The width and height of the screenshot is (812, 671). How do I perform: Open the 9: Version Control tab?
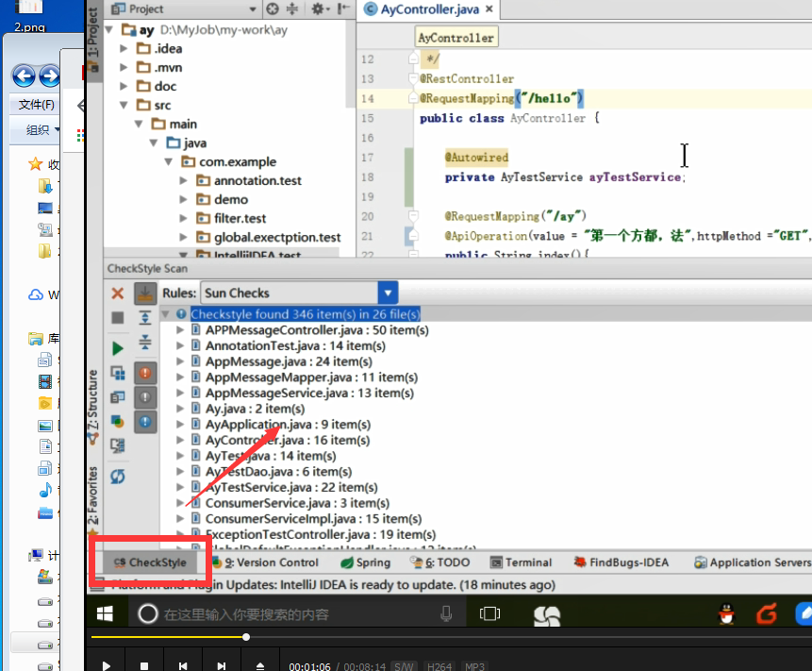265,562
